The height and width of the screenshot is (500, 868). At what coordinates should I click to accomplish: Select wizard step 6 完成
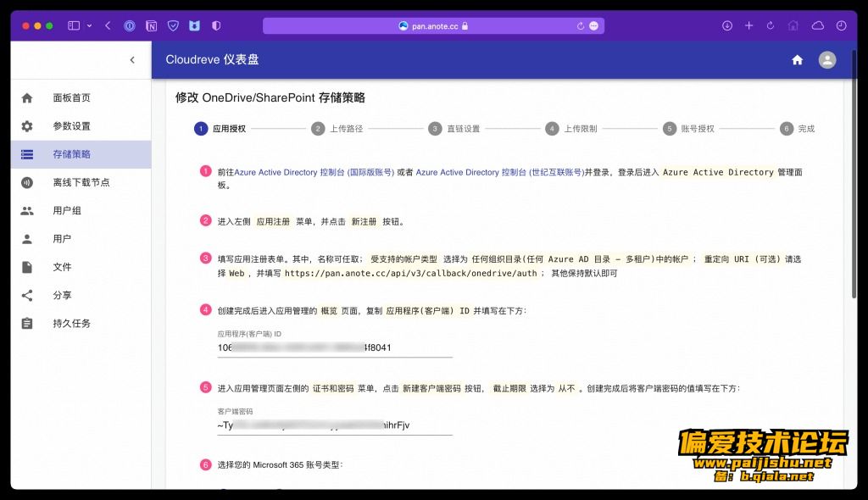tap(797, 129)
